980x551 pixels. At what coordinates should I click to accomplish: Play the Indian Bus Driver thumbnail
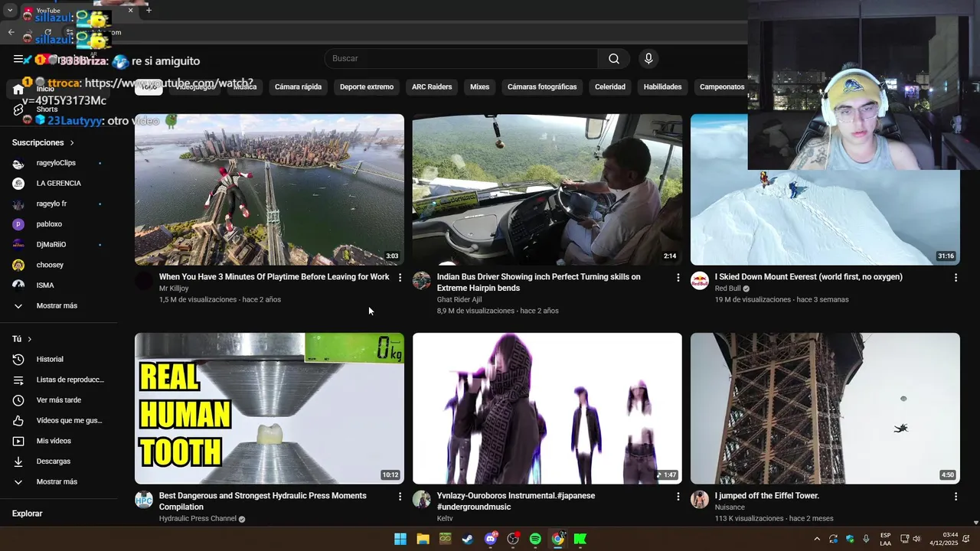click(547, 189)
